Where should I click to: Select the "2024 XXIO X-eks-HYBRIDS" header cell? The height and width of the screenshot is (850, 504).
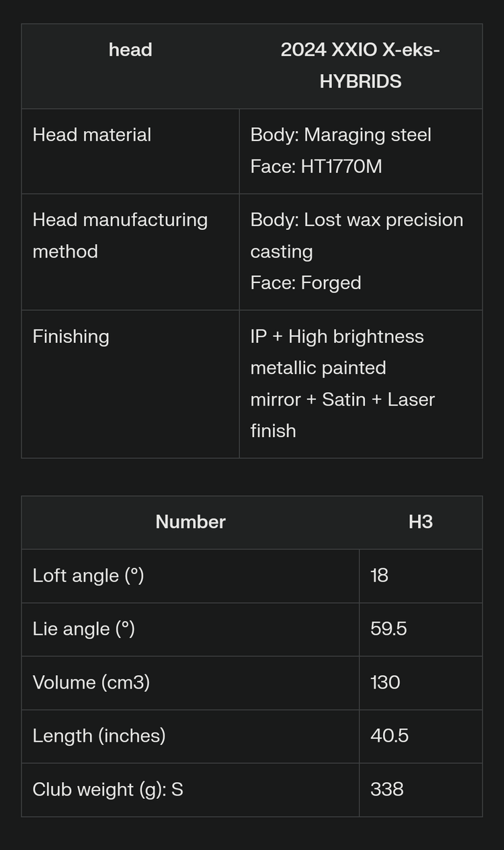[360, 66]
